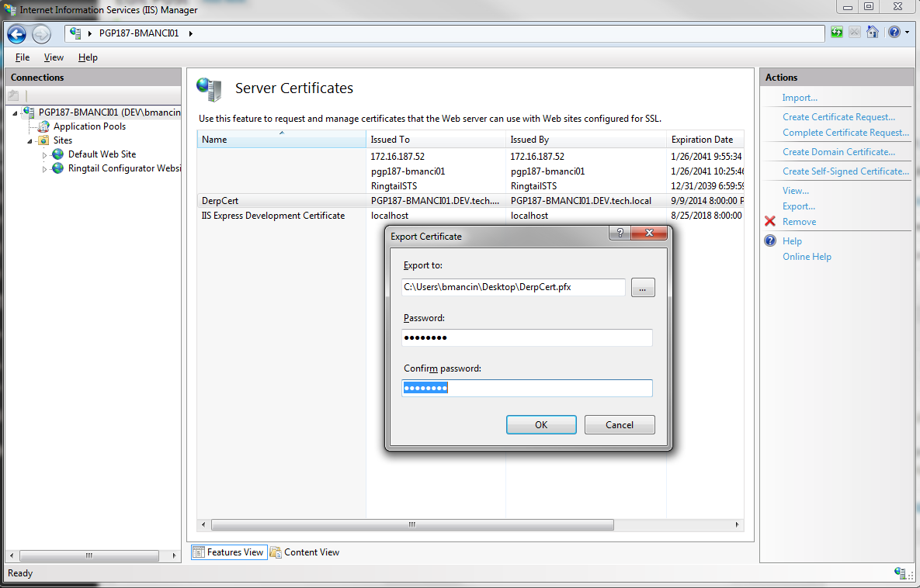Image resolution: width=920 pixels, height=588 pixels.
Task: Click the blue Help icon in Actions pane
Action: 770,241
